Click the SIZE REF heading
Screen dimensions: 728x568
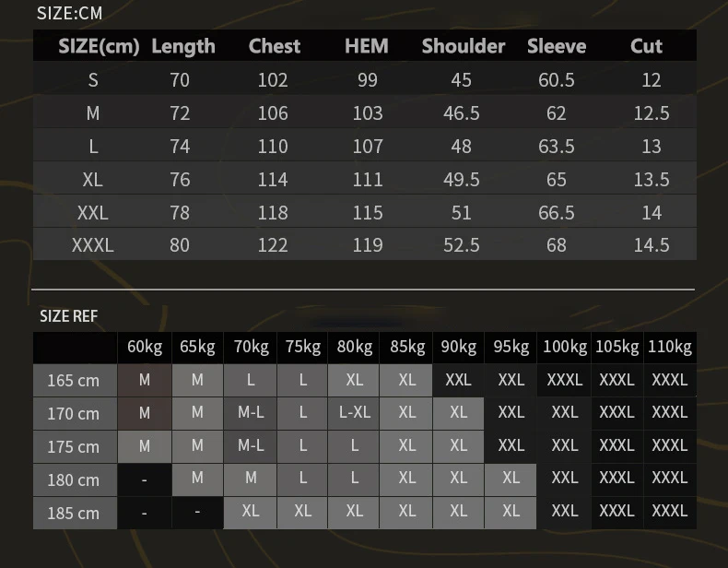coord(68,316)
